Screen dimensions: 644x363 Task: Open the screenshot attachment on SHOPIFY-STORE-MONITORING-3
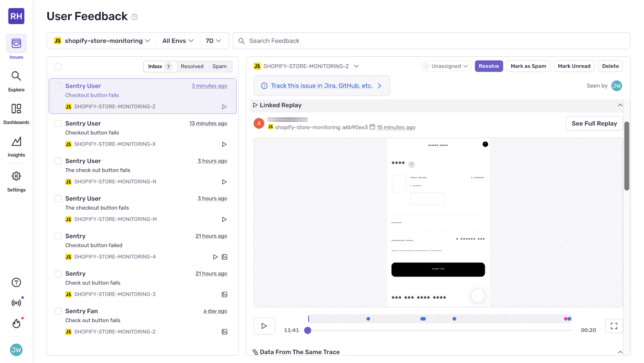[x=225, y=294]
